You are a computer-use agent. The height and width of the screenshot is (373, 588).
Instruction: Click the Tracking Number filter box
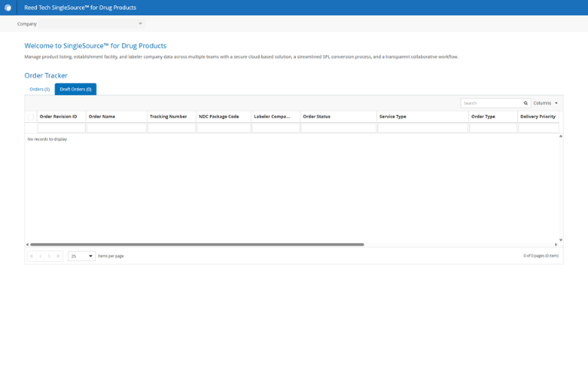[172, 128]
